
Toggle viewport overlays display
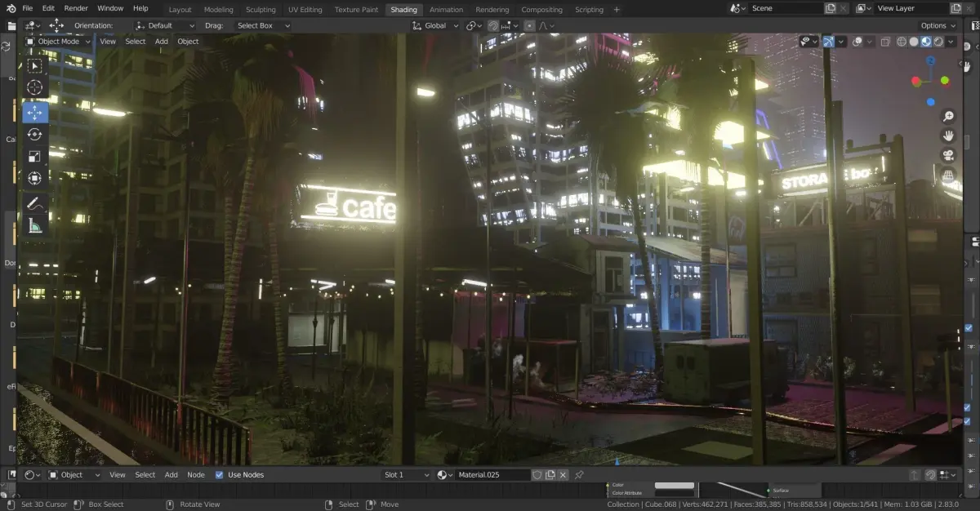pyautogui.click(x=857, y=42)
